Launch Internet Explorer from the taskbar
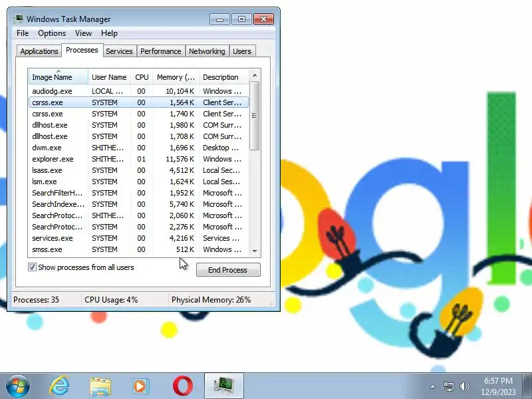The width and height of the screenshot is (532, 399). coord(59,386)
